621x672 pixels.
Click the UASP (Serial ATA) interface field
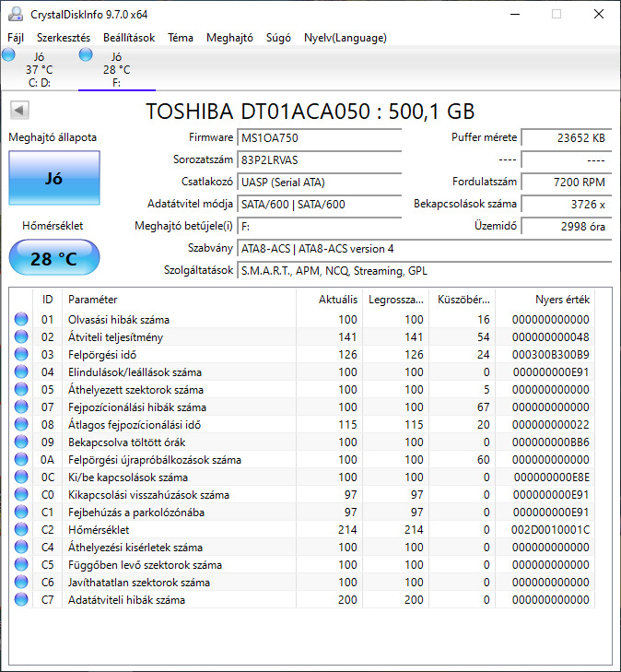319,183
